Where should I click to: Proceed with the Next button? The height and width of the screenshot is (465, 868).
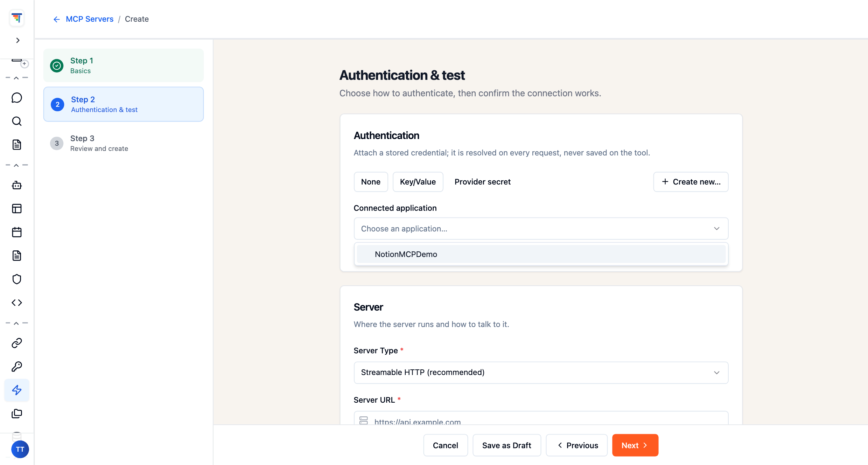pos(635,445)
